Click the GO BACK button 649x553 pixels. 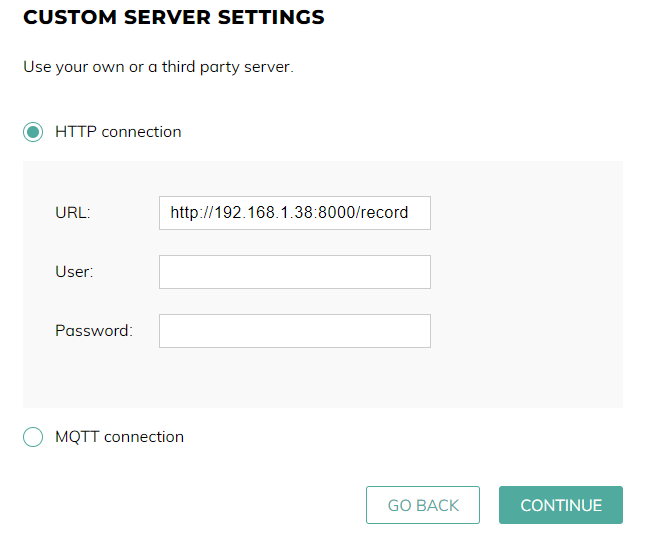coord(423,505)
